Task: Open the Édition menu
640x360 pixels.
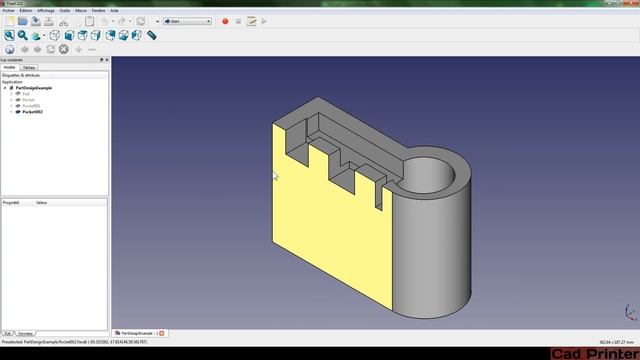Action: click(26, 10)
